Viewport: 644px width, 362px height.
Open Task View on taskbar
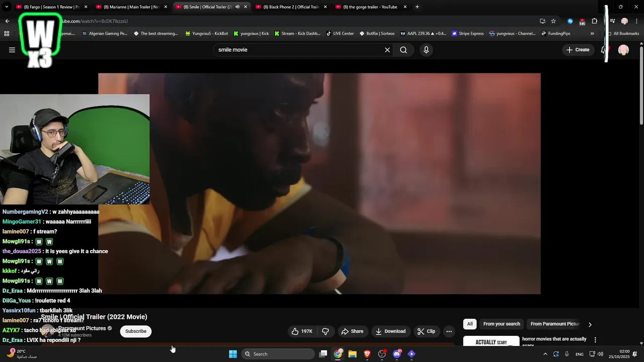pyautogui.click(x=323, y=354)
